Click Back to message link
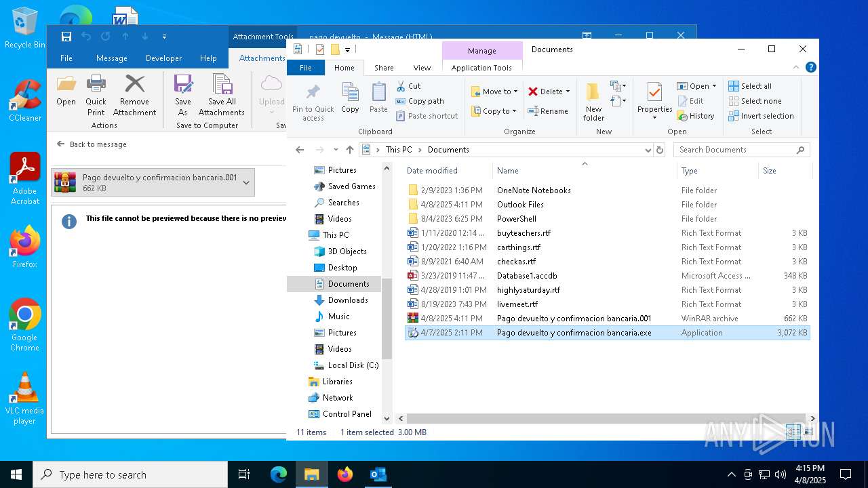This screenshot has height=488, width=868. (x=92, y=144)
